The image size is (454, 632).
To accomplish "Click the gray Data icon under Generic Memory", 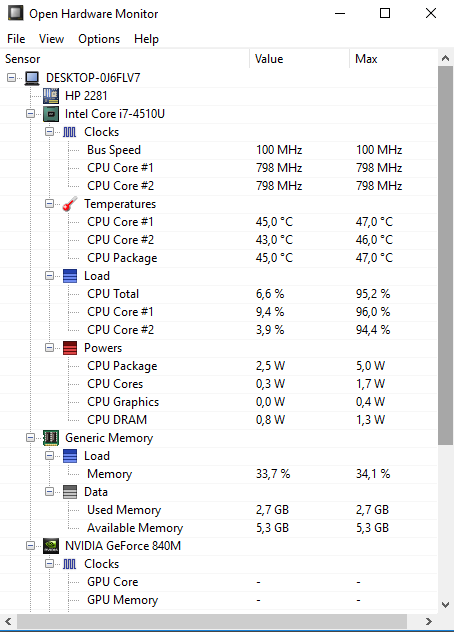I will pyautogui.click(x=70, y=492).
